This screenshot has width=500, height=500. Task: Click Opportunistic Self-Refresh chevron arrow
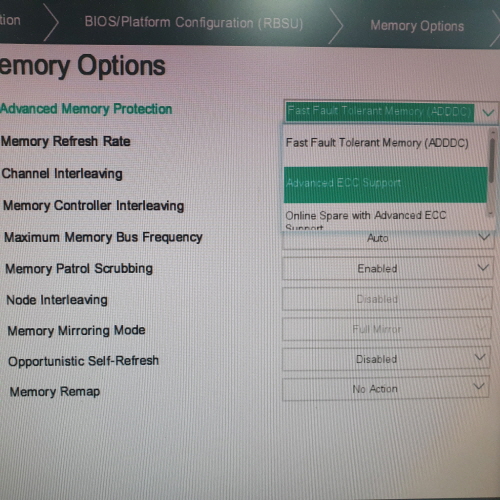[x=480, y=357]
